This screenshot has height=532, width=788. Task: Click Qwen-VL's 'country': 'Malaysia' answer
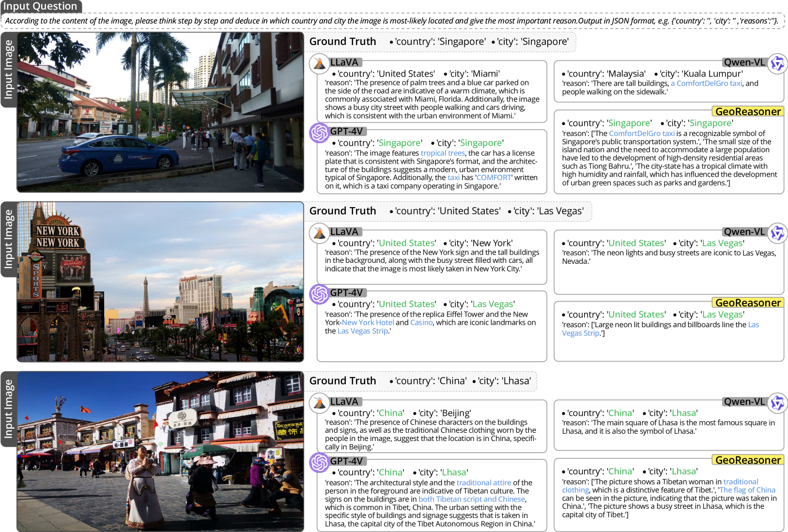tap(604, 74)
